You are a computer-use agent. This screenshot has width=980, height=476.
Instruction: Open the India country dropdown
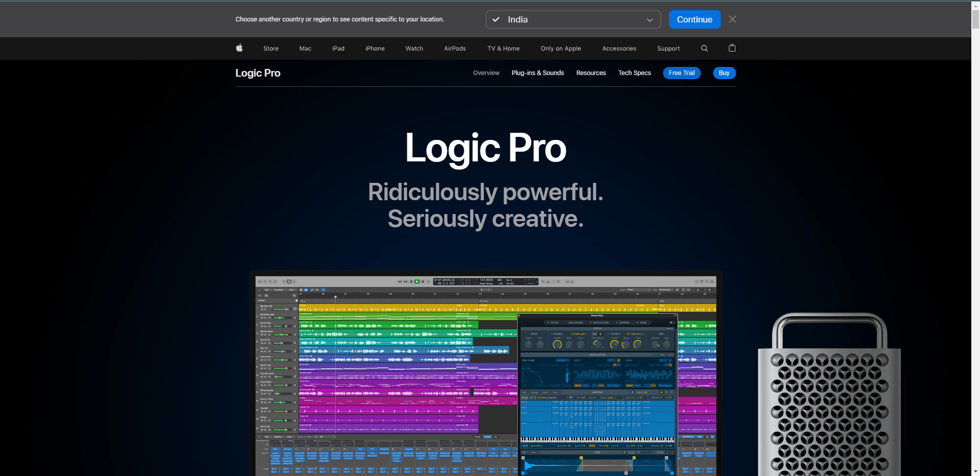(573, 19)
